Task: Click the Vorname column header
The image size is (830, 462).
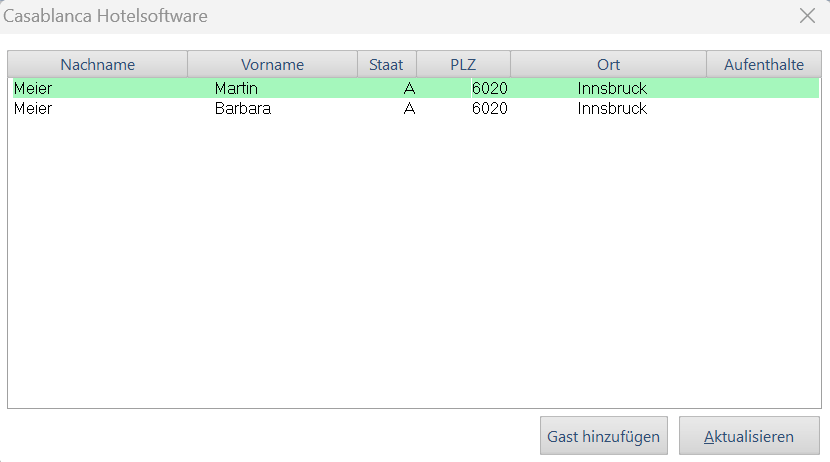Action: pyautogui.click(x=272, y=64)
